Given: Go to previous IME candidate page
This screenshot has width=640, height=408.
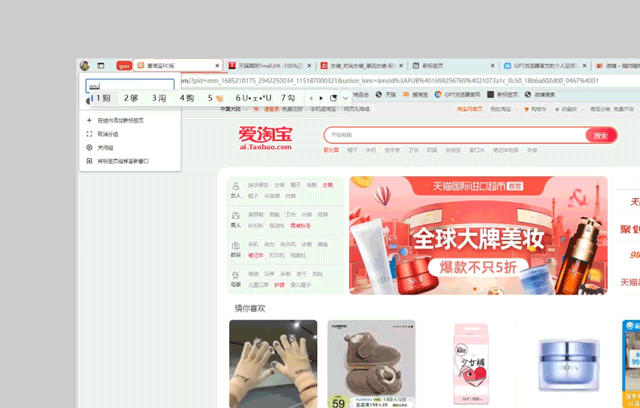Looking at the screenshot, I should (x=311, y=98).
